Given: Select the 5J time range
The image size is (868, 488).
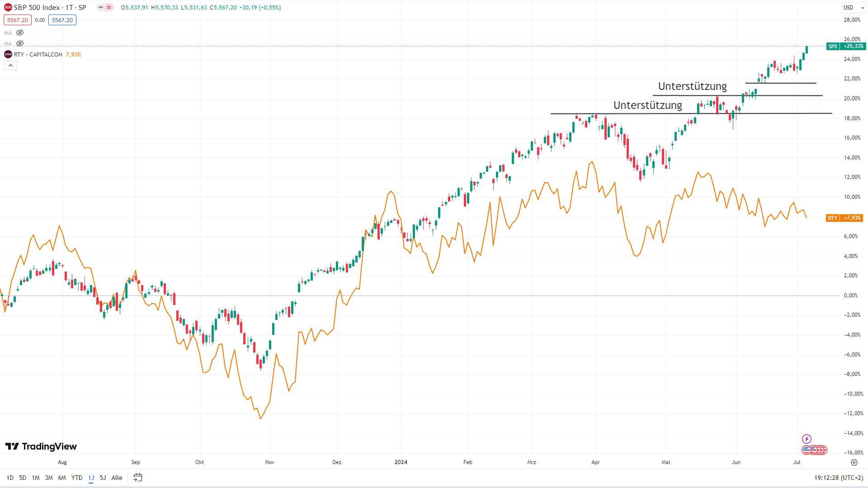Looking at the screenshot, I should coord(103,478).
